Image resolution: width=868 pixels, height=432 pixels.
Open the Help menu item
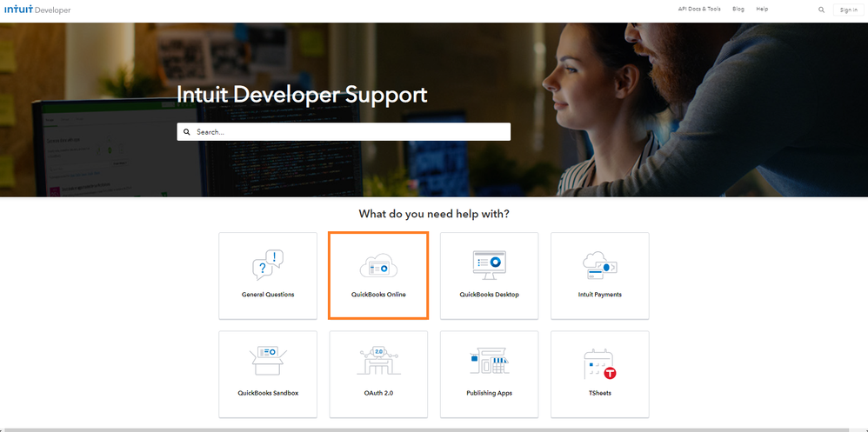762,9
